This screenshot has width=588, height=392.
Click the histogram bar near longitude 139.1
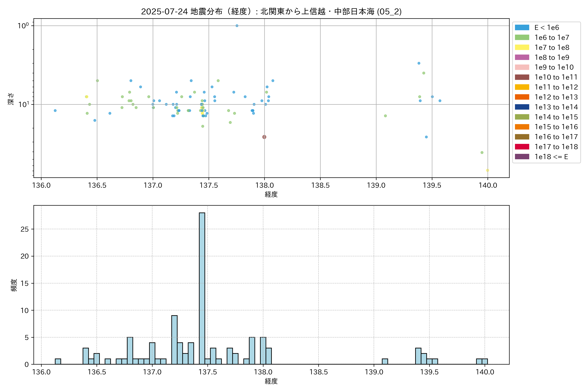pos(385,361)
